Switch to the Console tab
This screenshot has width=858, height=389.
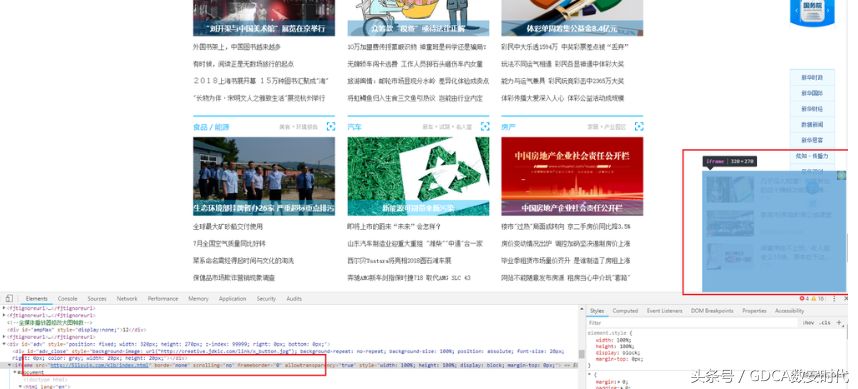(68, 299)
